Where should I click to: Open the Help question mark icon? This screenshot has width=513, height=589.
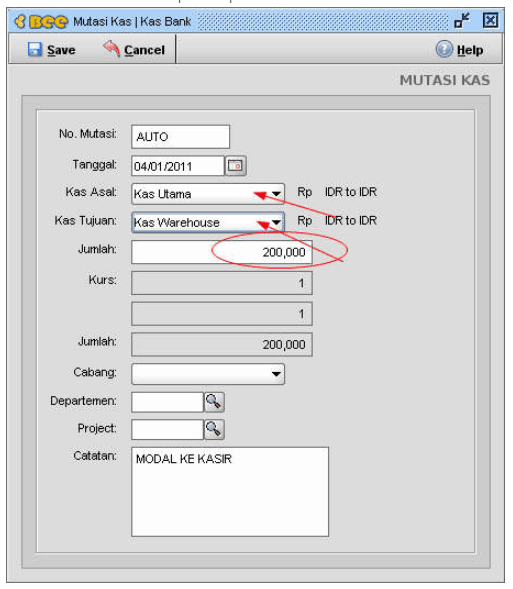tap(444, 49)
